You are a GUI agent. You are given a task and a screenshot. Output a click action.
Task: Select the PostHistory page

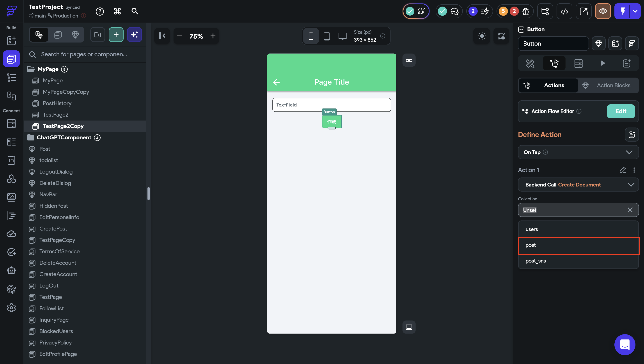pos(57,103)
